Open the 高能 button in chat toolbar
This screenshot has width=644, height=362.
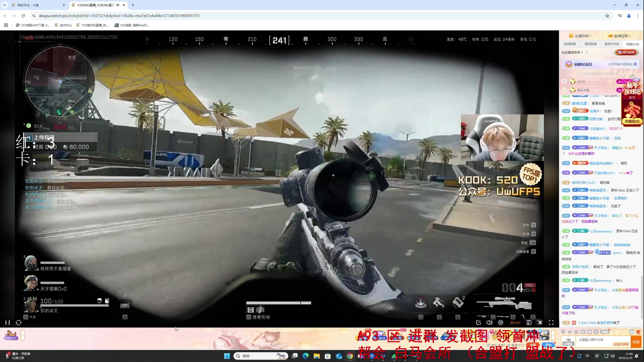605,332
